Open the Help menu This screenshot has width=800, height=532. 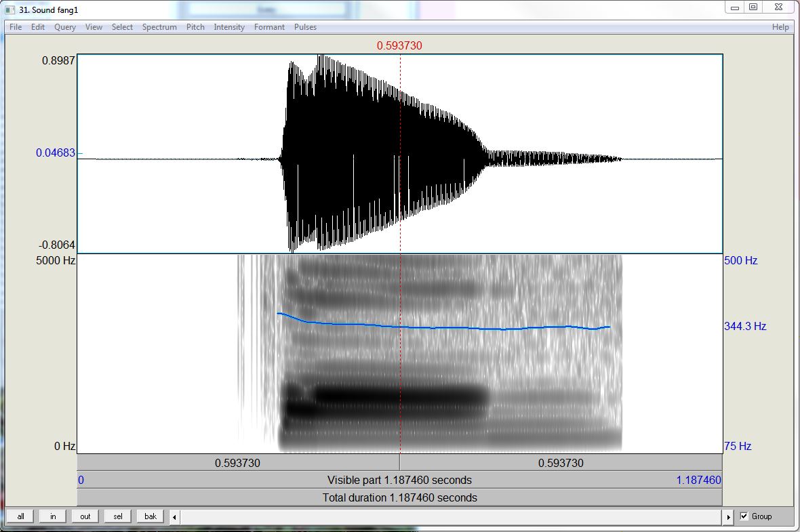[780, 27]
